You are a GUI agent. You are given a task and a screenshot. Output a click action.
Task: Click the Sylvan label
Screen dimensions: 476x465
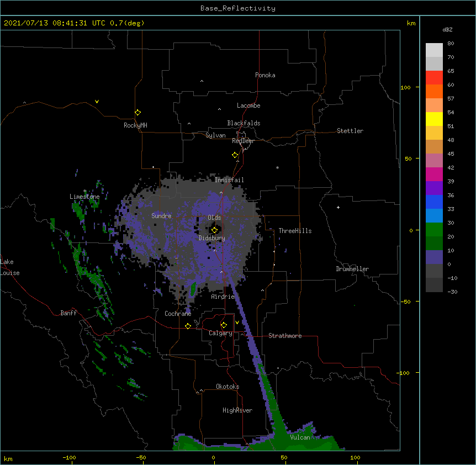[x=215, y=135]
